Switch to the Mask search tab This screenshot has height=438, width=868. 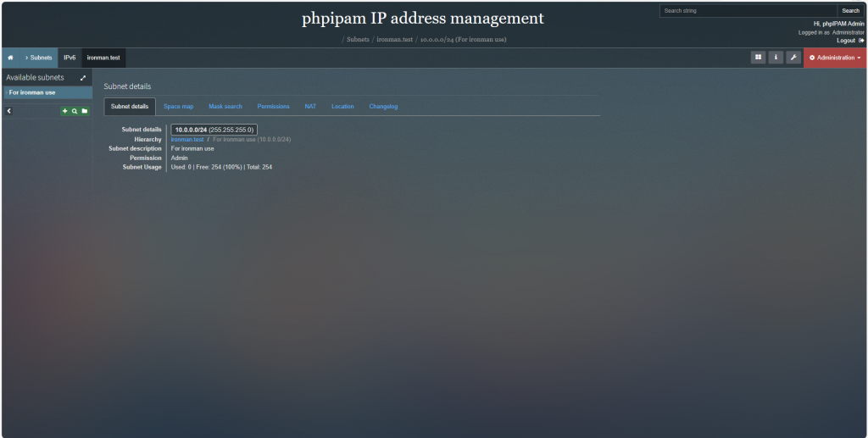[x=225, y=106]
